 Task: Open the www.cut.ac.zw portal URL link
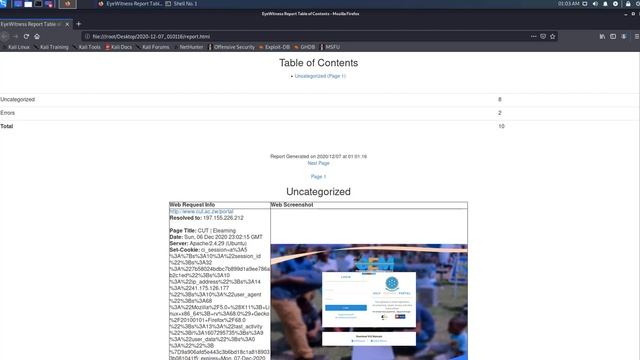(x=201, y=211)
